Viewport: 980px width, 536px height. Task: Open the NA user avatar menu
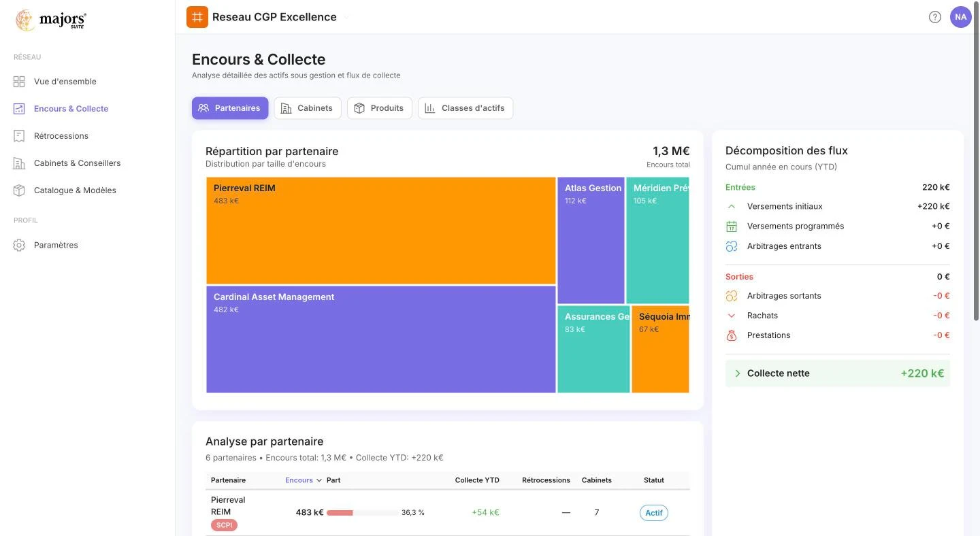960,17
